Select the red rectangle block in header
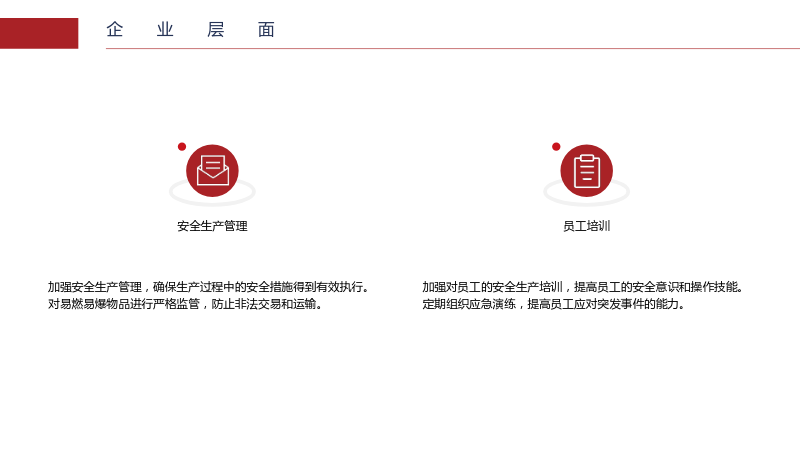Screen dimensions: 800x450 coord(39,33)
